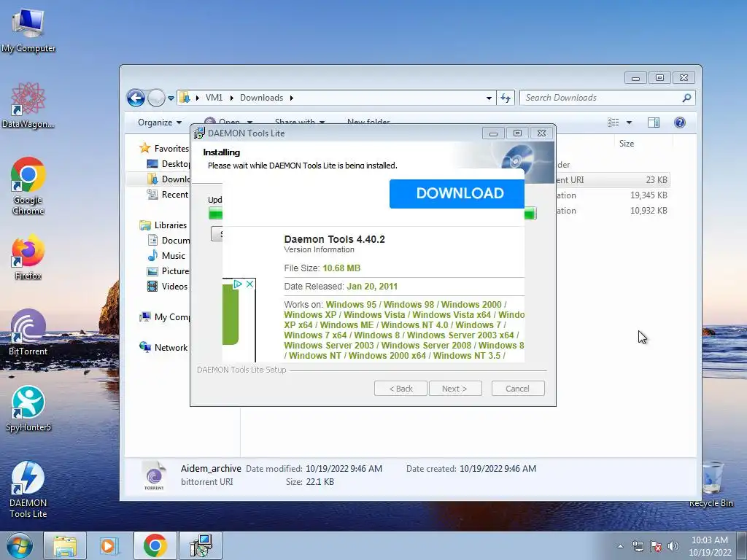Click the Explorer forward arrow button
Image resolution: width=747 pixels, height=560 pixels.
pyautogui.click(x=156, y=98)
